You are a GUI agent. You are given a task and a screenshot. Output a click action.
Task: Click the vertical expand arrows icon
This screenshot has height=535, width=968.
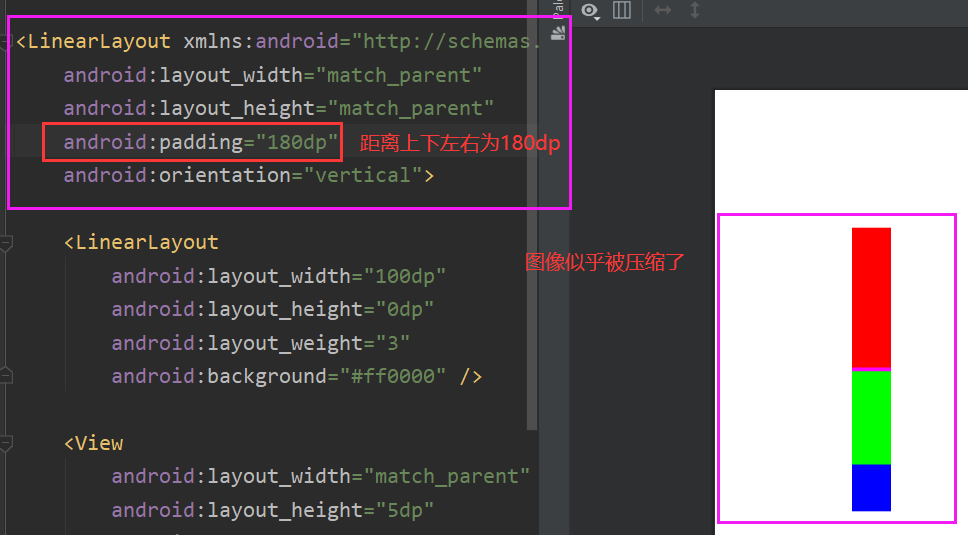pyautogui.click(x=695, y=10)
